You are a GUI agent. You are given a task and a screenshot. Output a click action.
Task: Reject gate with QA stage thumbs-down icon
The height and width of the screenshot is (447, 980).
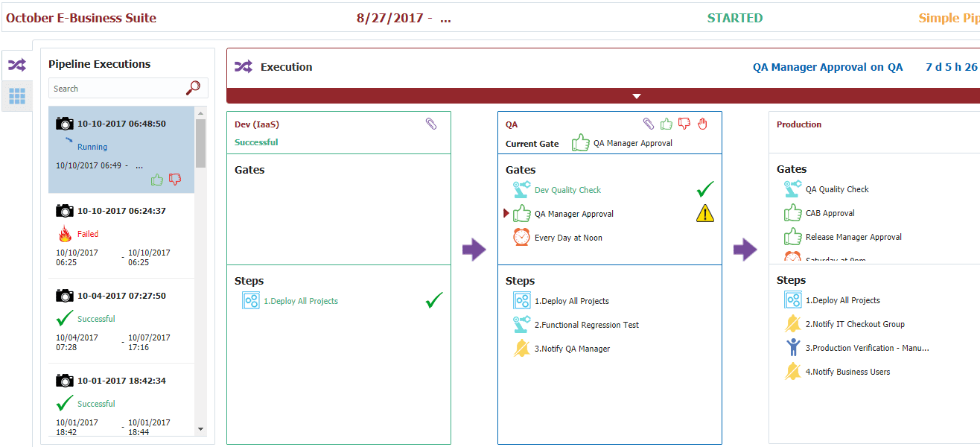coord(684,124)
